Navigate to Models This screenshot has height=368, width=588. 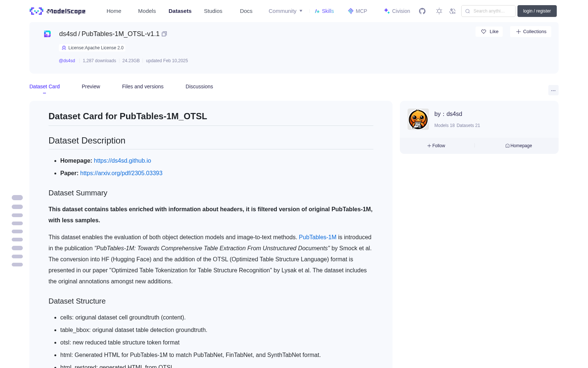point(147,11)
